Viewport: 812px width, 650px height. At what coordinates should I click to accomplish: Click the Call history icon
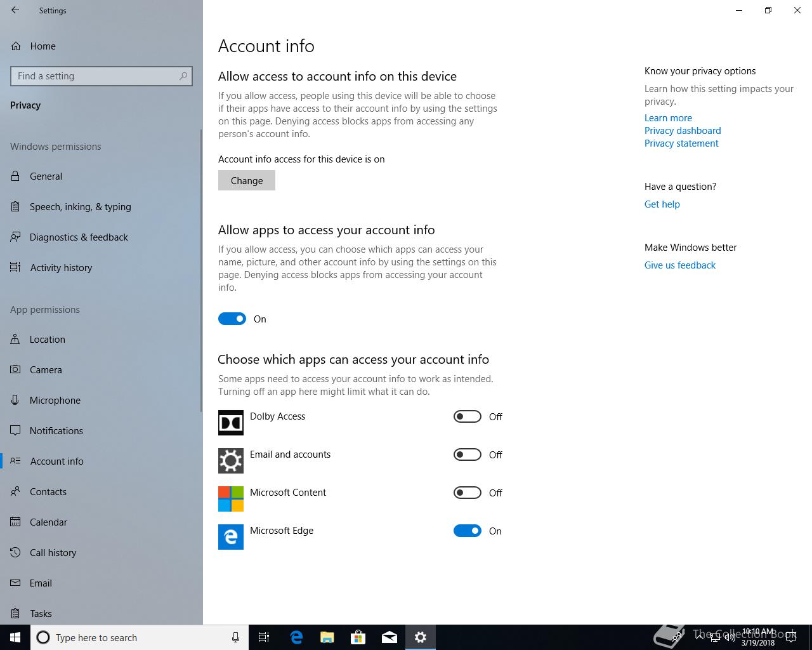(x=15, y=552)
